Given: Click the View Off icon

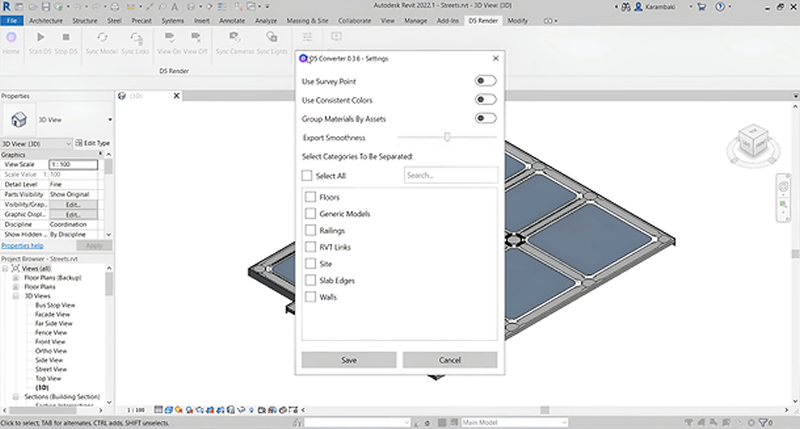Looking at the screenshot, I should coord(195,37).
